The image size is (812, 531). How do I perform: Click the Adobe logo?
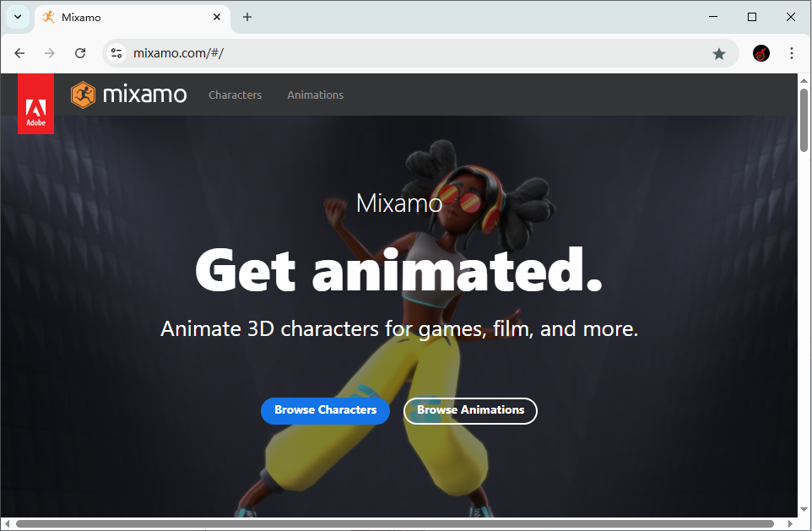click(35, 104)
